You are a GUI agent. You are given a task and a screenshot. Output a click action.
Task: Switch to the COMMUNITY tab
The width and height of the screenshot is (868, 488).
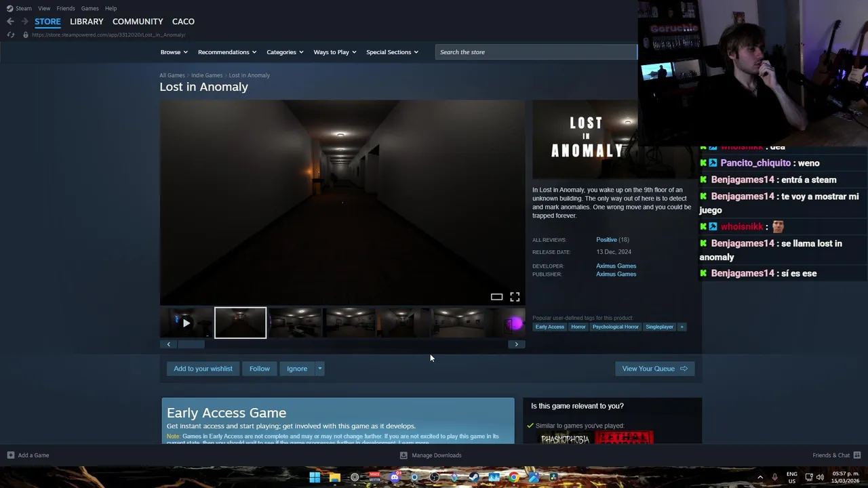[x=138, y=22]
